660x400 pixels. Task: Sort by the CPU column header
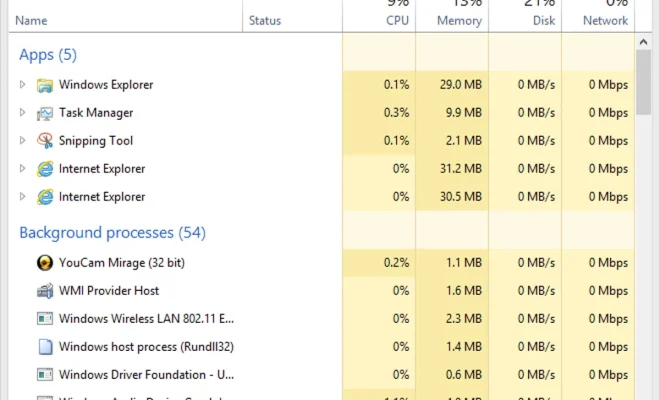tap(397, 21)
